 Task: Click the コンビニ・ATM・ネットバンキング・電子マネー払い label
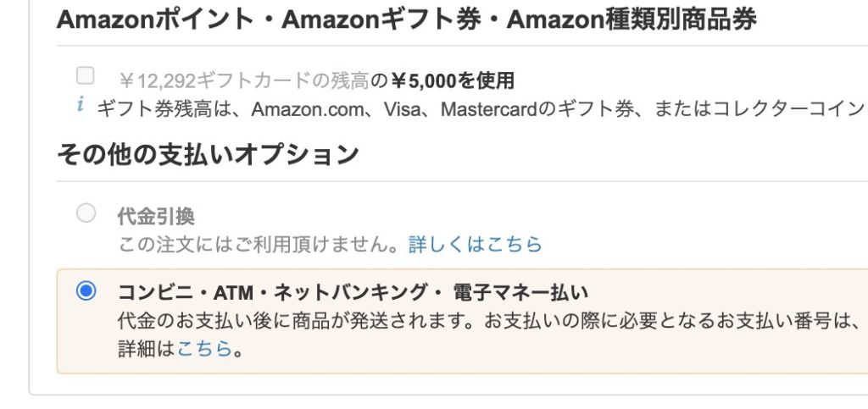click(x=353, y=292)
